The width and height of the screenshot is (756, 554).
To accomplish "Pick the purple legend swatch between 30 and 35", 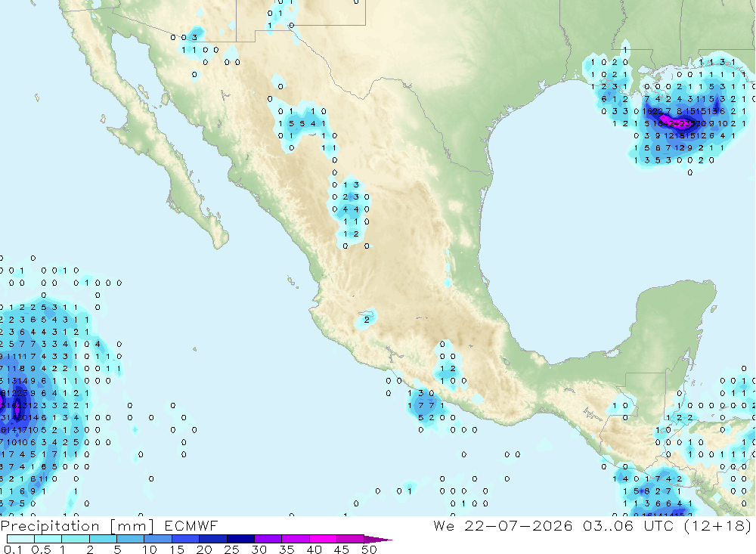I will click(x=268, y=539).
